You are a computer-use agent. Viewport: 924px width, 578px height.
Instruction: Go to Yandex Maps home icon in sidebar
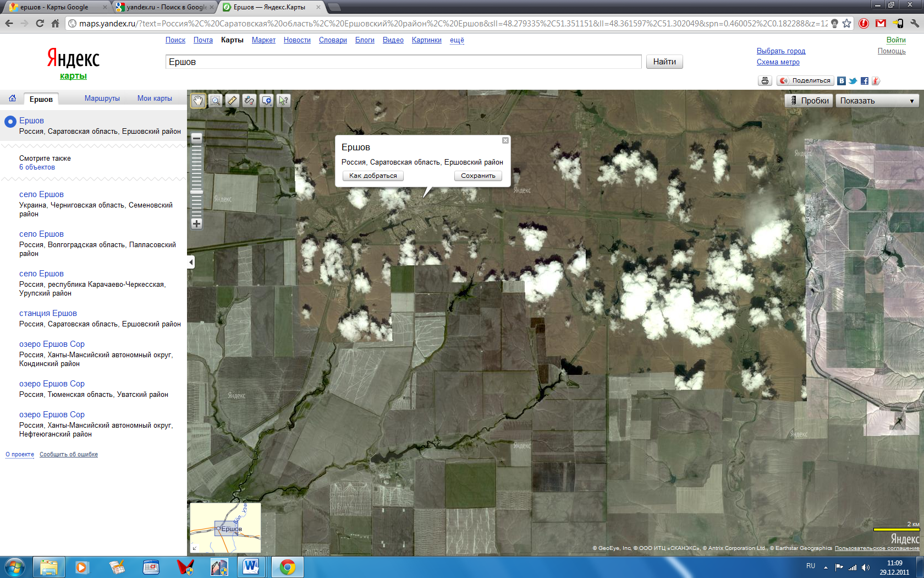pos(12,99)
